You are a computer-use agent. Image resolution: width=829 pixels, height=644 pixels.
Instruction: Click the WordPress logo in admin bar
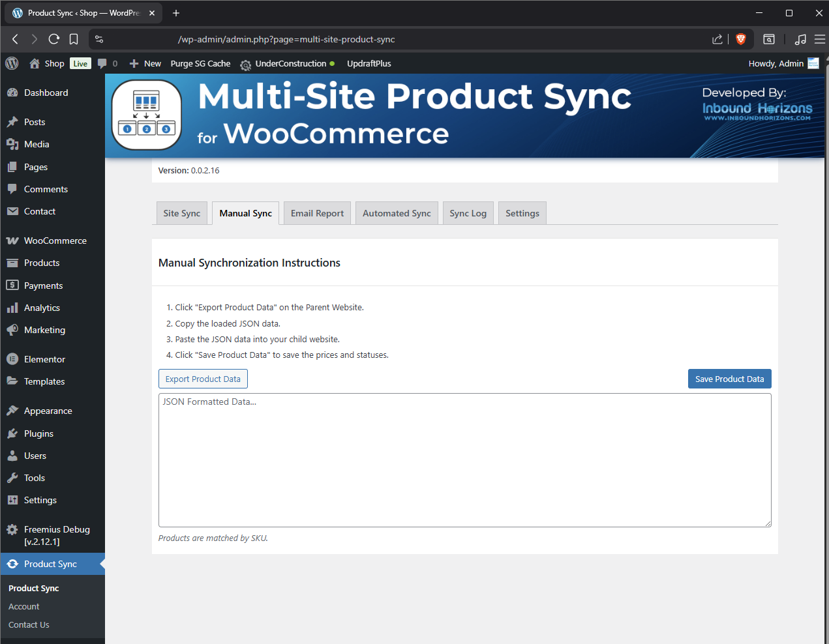12,63
